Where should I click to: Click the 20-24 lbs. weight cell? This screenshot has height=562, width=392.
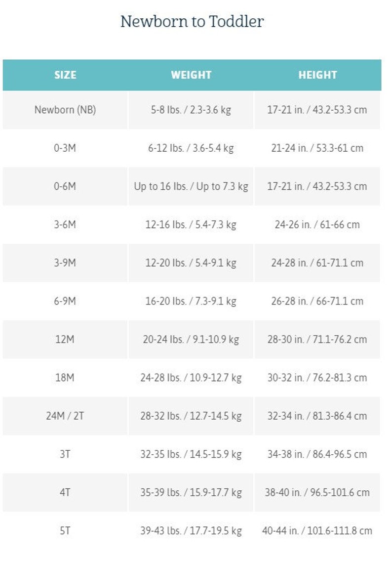[x=191, y=340]
